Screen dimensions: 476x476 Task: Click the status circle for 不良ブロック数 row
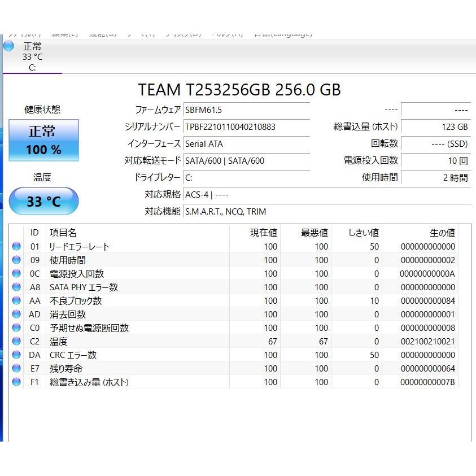pos(16,300)
